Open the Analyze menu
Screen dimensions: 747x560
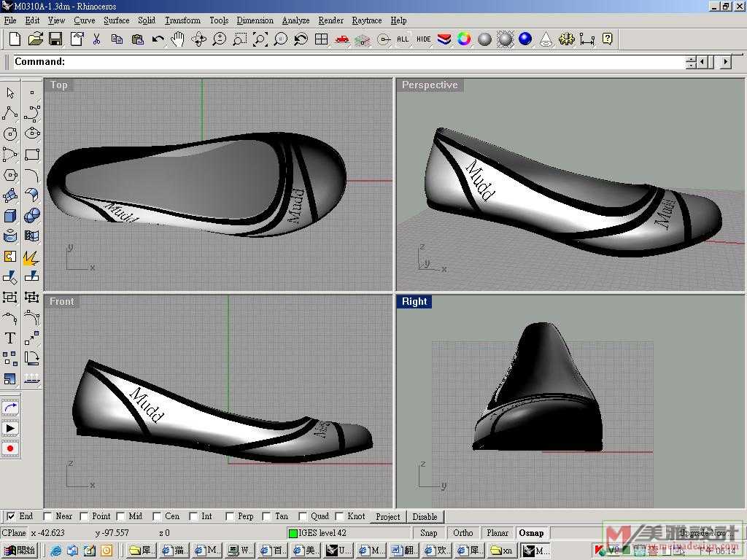295,20
